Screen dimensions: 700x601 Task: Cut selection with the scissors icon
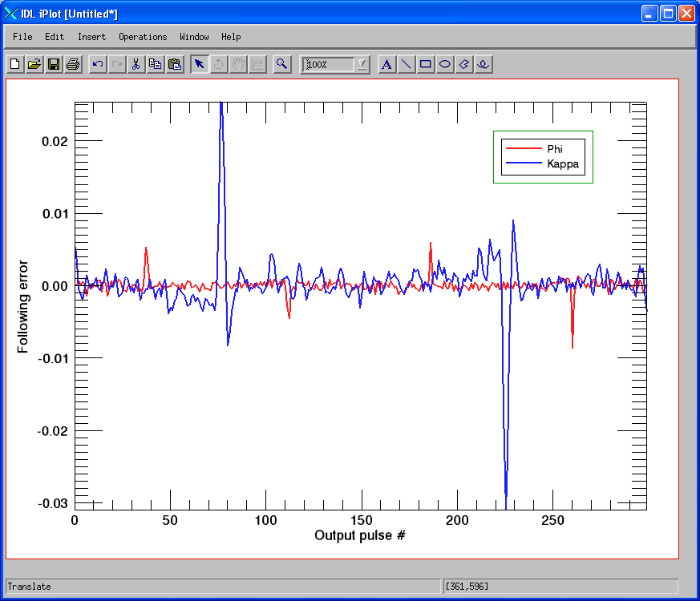coord(136,64)
